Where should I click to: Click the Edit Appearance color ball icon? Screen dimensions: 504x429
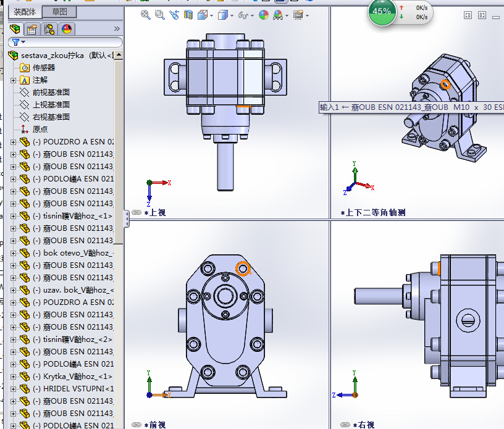(x=264, y=15)
